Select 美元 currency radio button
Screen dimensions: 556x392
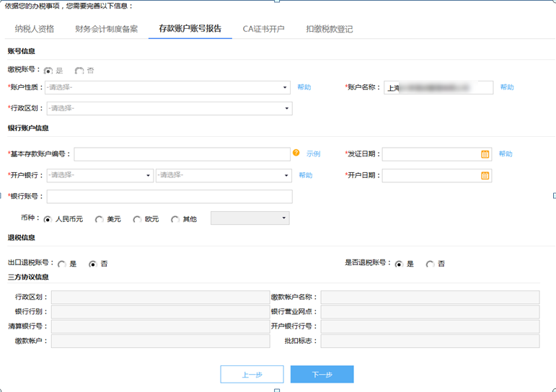tap(100, 219)
